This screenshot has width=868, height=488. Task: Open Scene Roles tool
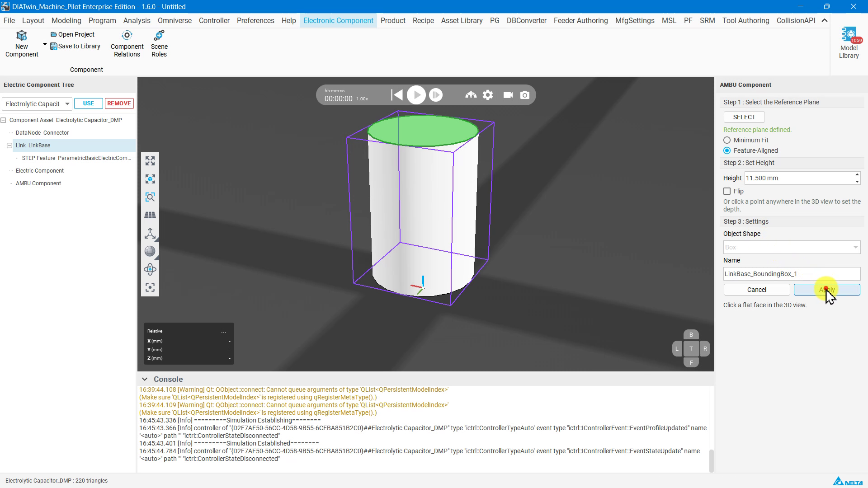159,44
